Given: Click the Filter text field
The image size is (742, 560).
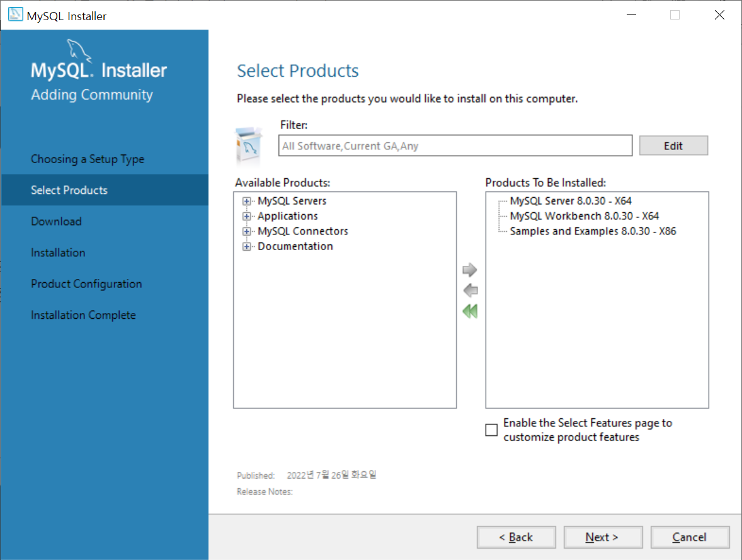Looking at the screenshot, I should 455,146.
